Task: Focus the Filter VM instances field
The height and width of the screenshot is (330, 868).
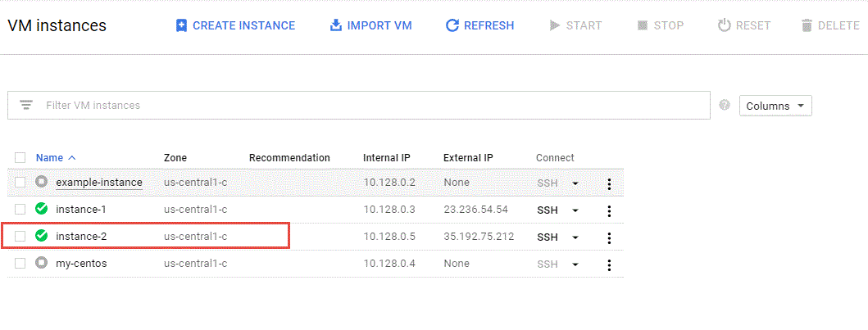Action: (369, 105)
